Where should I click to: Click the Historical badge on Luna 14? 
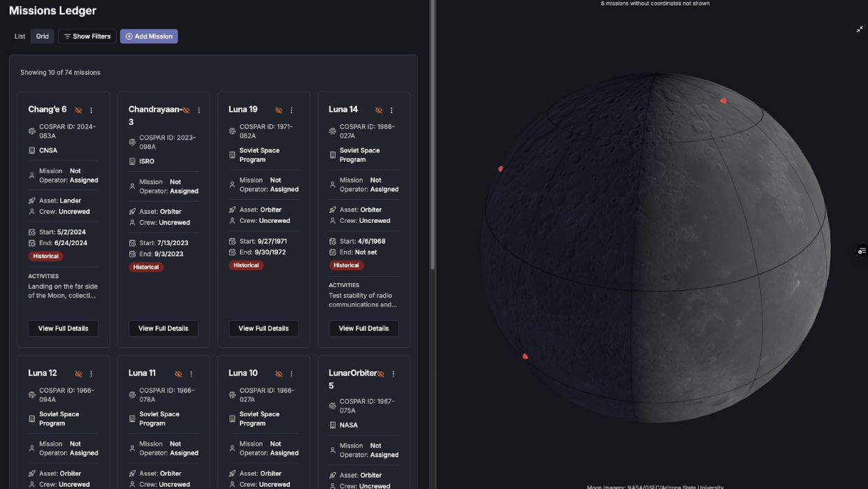pyautogui.click(x=347, y=265)
